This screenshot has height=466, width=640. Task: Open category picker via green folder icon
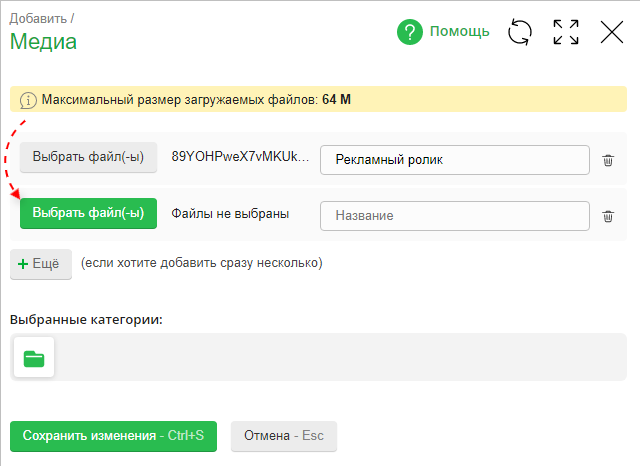click(34, 358)
